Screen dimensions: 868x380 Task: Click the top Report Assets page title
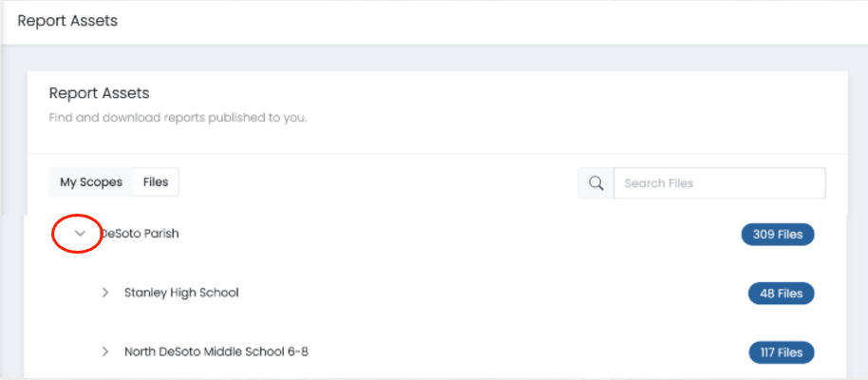point(67,21)
